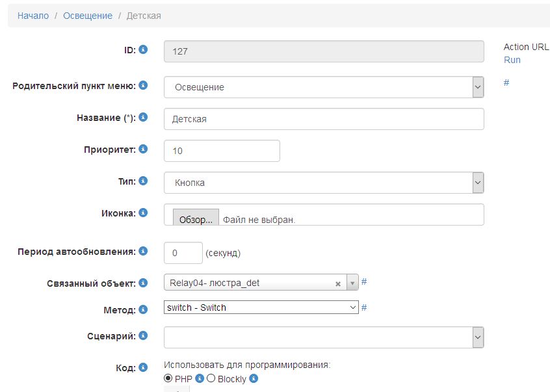Click the info icon next to ID
This screenshot has height=392, width=550.
coord(143,49)
